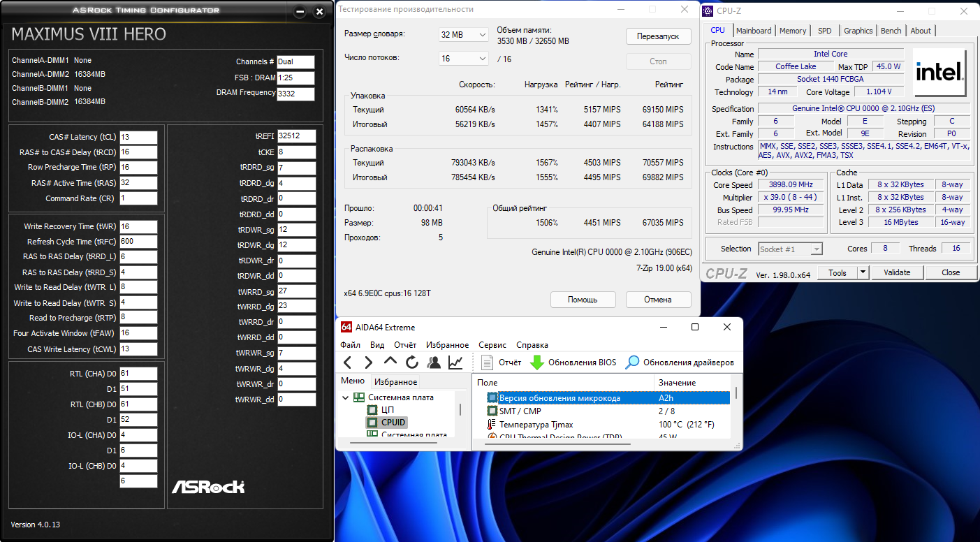Open the Число потоков dropdown
The height and width of the screenshot is (542, 980).
tap(464, 59)
